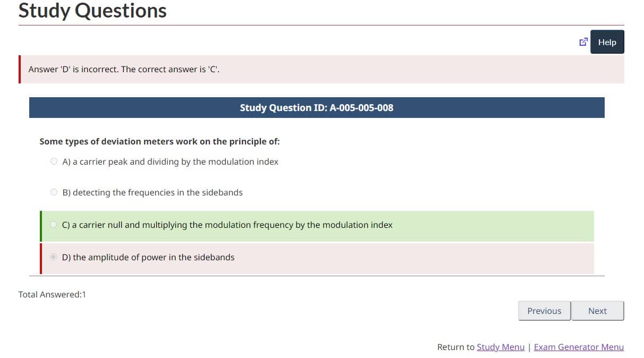The image size is (644, 358).
Task: Click the Study Question ID header bar
Action: tap(317, 107)
